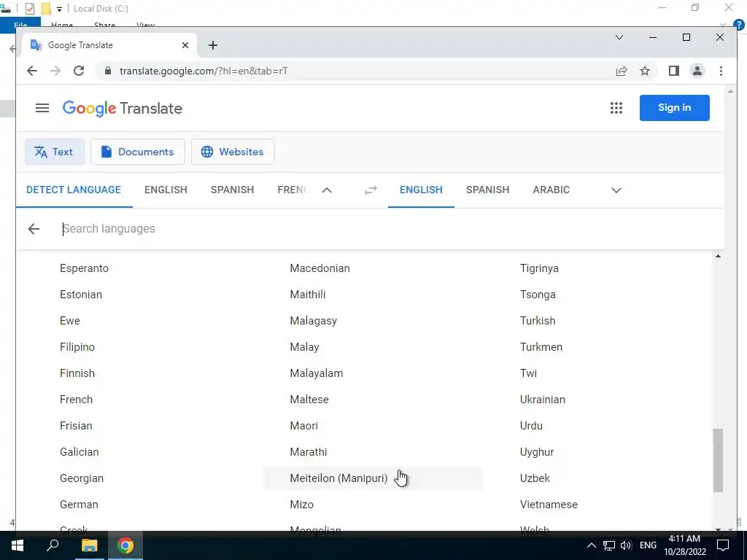Switch to Chrome in taskbar
The height and width of the screenshot is (560, 747).
(125, 545)
